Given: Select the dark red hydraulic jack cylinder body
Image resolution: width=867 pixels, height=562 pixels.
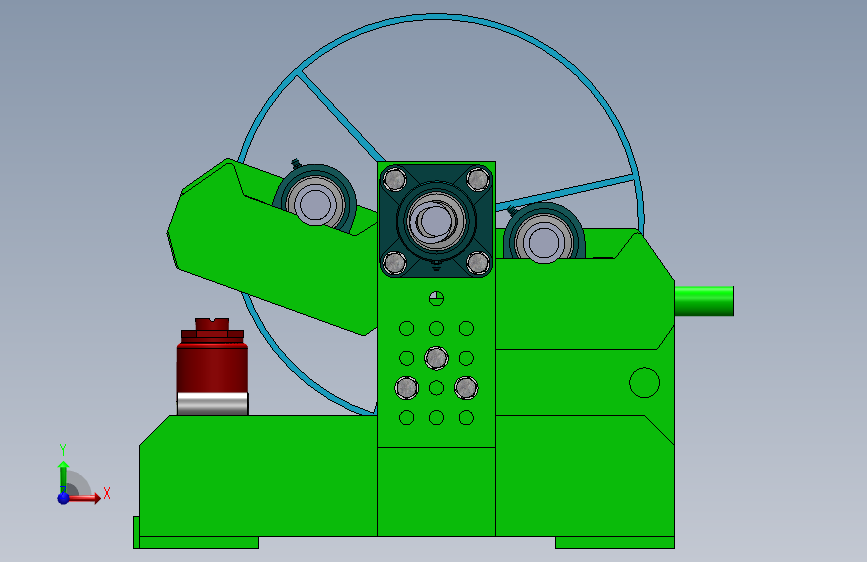Looking at the screenshot, I should (x=212, y=368).
